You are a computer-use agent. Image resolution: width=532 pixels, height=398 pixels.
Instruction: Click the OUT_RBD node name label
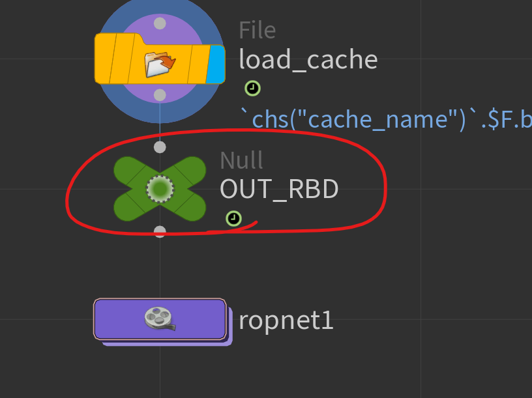[x=279, y=189]
